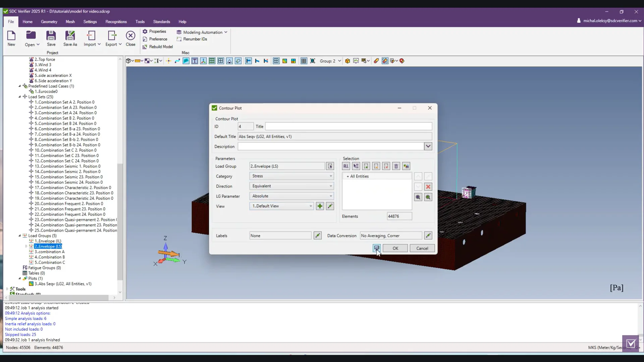Click Renumber IDs in ribbon
Image resolution: width=644 pixels, height=362 pixels.
click(x=192, y=39)
